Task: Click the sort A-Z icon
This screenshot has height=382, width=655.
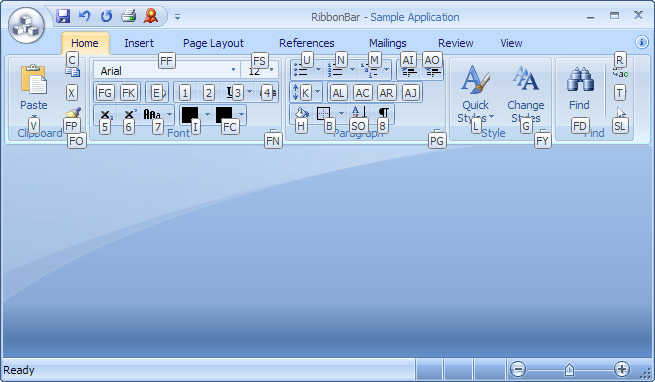Action: pos(359,112)
